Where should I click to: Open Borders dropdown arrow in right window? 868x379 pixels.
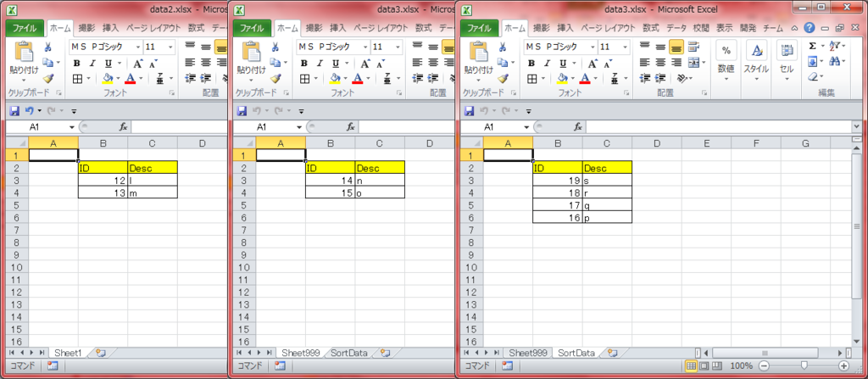click(x=545, y=79)
